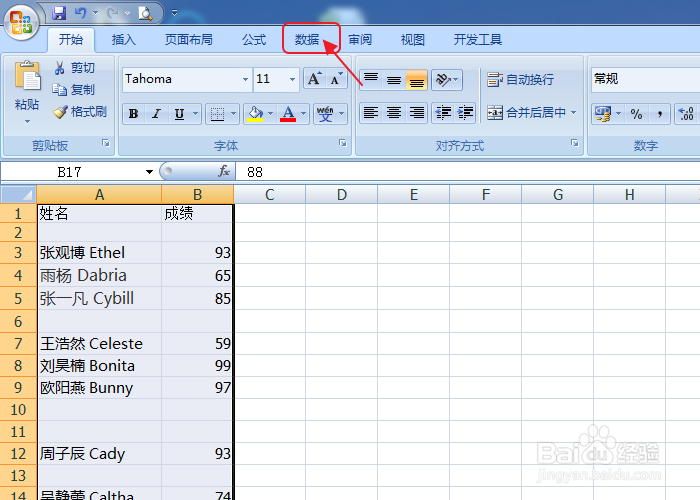The height and width of the screenshot is (500, 700).
Task: Toggle bold formatting
Action: (133, 114)
